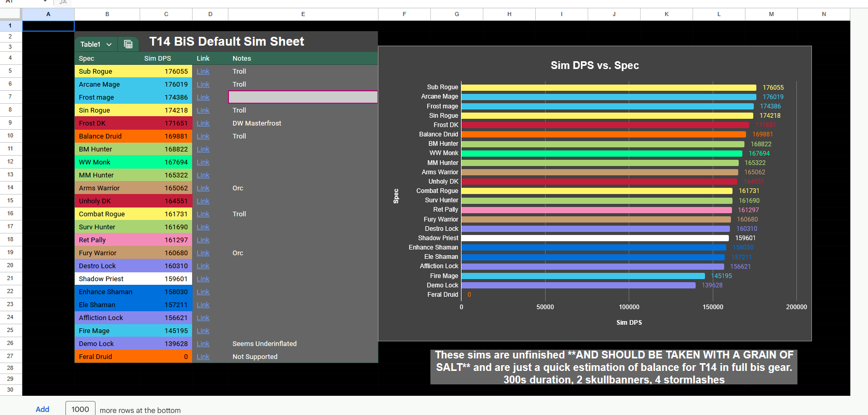Select the unfinished sims disclaimer text box
The height and width of the screenshot is (415, 868).
click(x=614, y=367)
